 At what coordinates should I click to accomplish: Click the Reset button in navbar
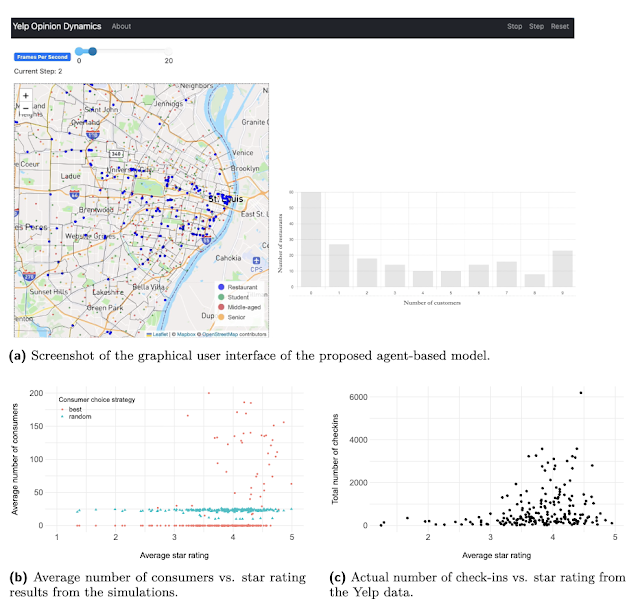pos(560,26)
